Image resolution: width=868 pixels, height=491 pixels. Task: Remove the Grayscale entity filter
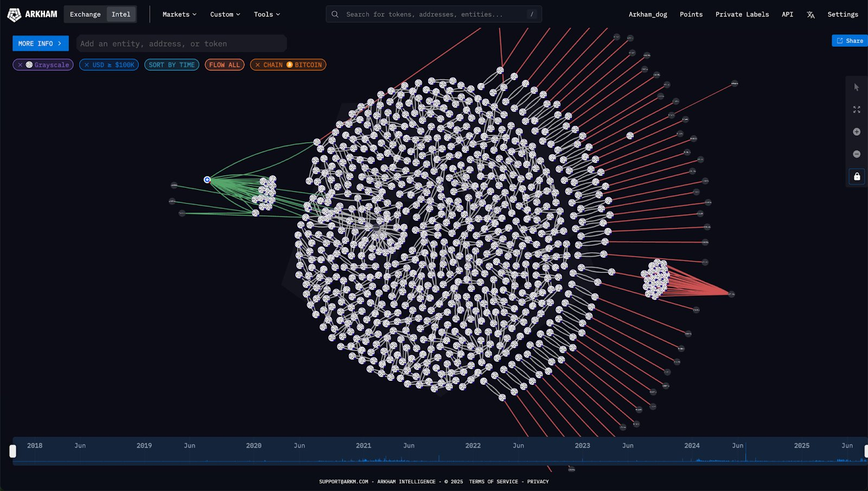(x=21, y=65)
